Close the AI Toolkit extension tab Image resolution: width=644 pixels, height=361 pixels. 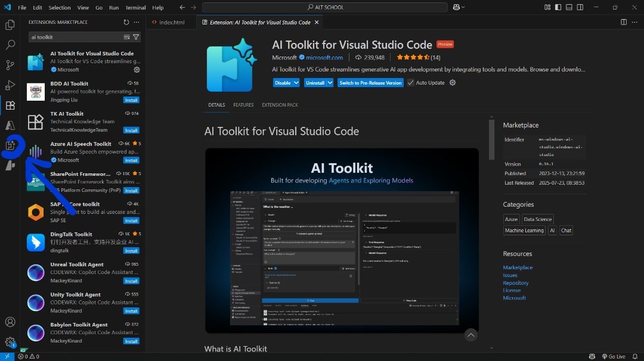coord(317,22)
